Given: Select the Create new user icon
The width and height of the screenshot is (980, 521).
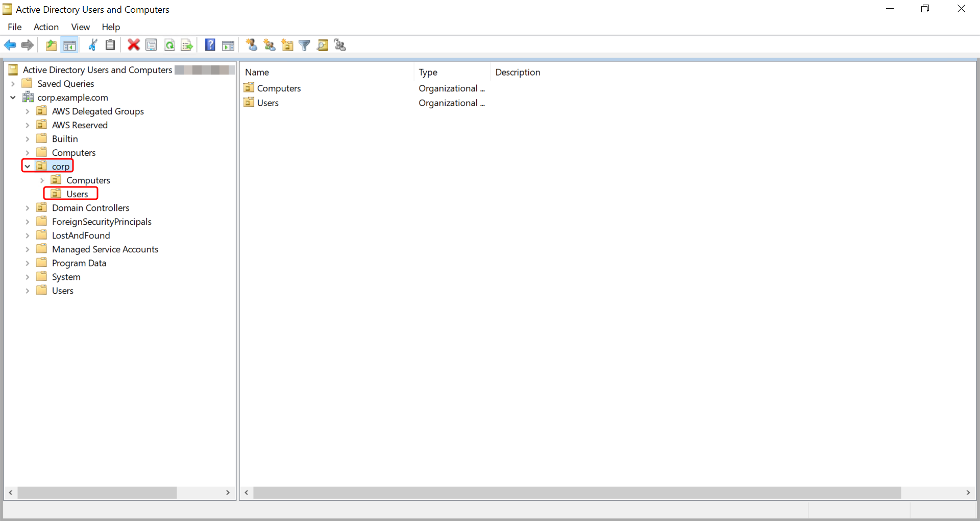Looking at the screenshot, I should [x=251, y=45].
